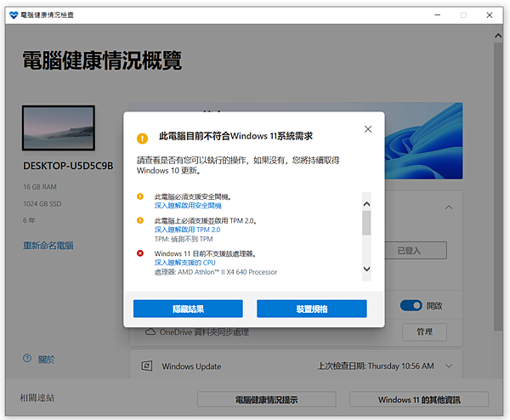Click the DESKTOP-U5D5C9B computer name

coord(68,166)
